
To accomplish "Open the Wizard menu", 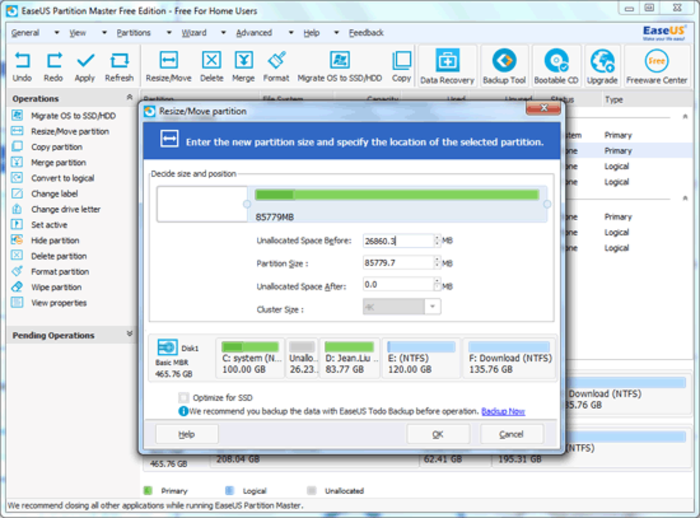I will point(194,33).
